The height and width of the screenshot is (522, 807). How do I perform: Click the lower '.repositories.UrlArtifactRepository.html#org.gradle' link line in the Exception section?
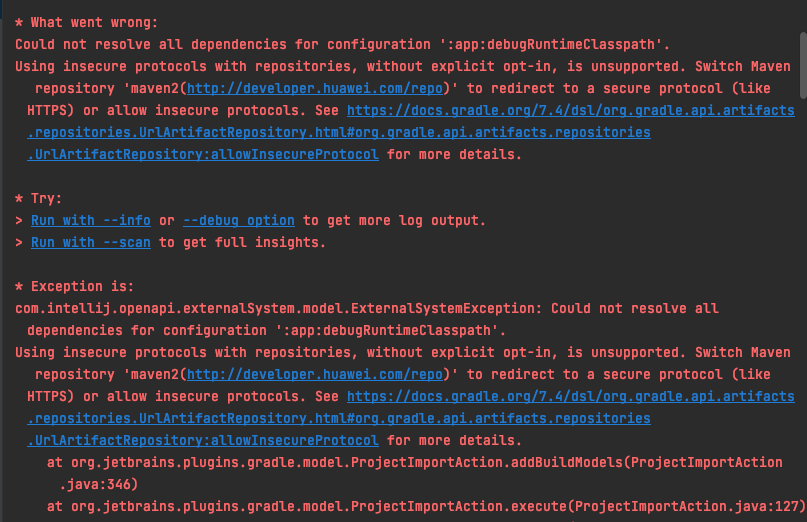point(339,419)
